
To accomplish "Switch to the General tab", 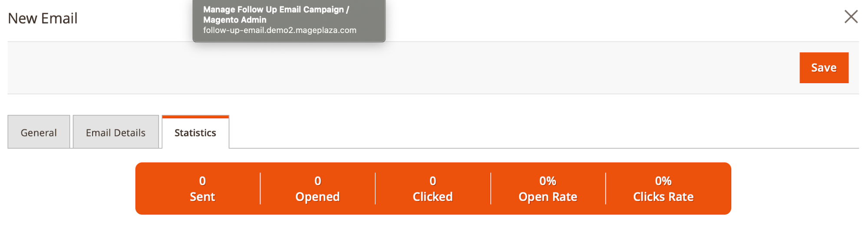I will coord(39,132).
